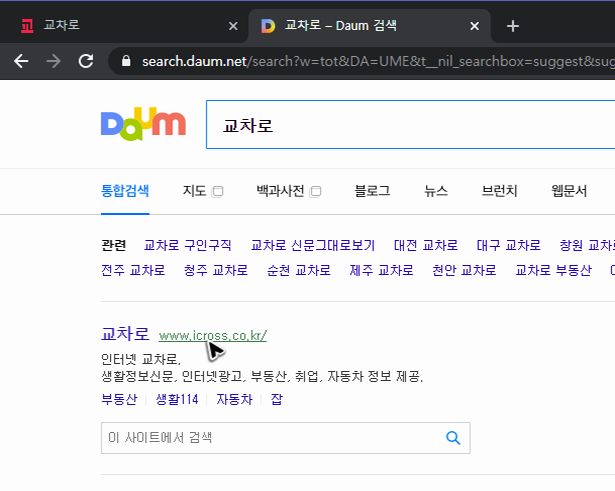Click the magnifier icon in site search box
615x491 pixels.
453,438
